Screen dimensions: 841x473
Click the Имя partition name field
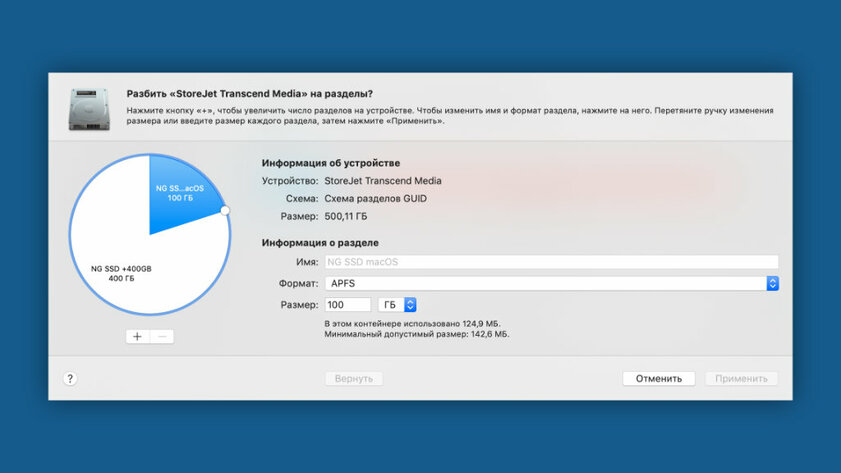[551, 262]
